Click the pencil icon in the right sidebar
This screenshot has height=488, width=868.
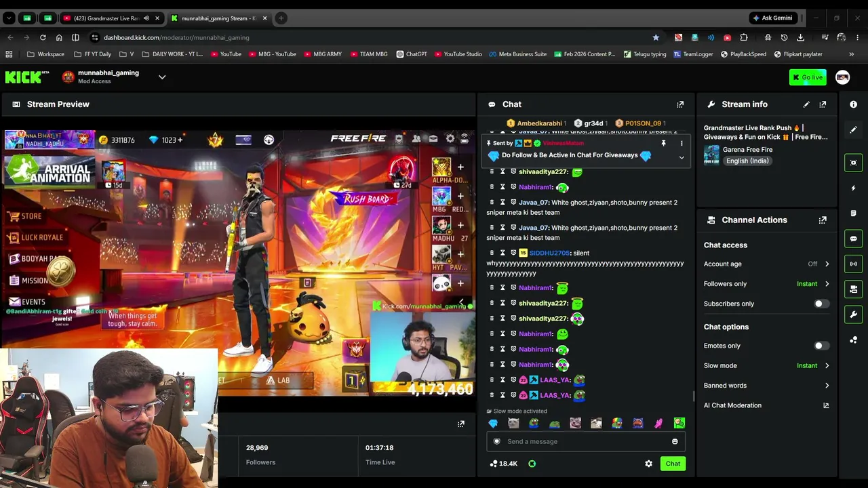pyautogui.click(x=854, y=129)
